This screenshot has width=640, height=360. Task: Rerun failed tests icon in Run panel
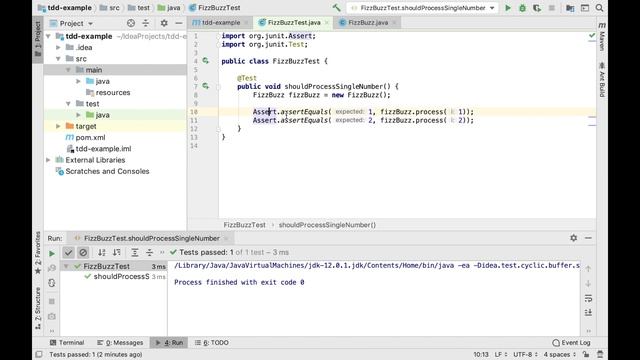(x=52, y=268)
